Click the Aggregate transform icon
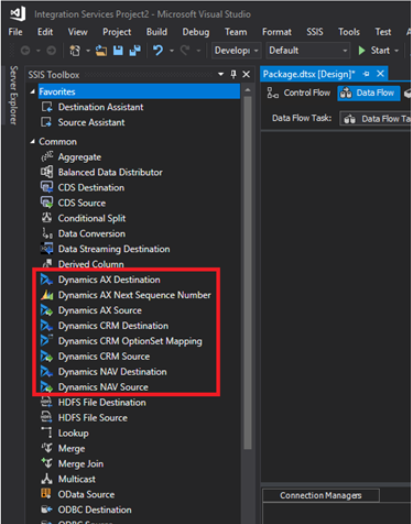411x524 pixels. coord(47,156)
